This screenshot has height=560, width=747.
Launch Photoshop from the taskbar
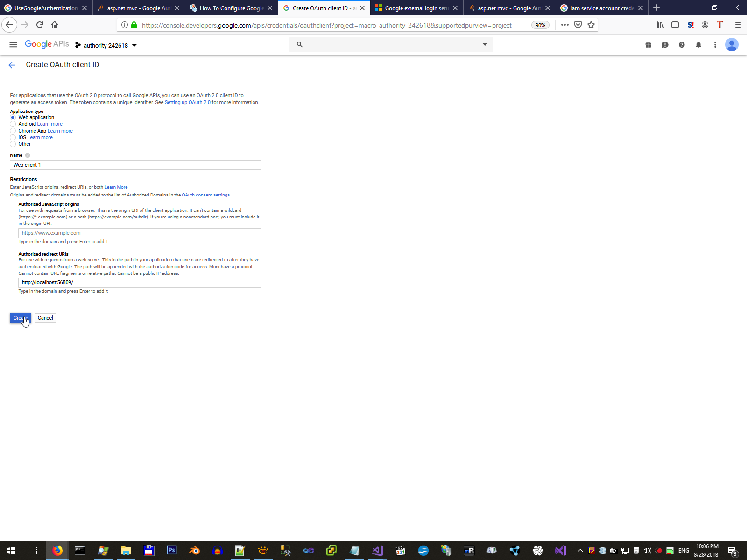click(x=172, y=551)
